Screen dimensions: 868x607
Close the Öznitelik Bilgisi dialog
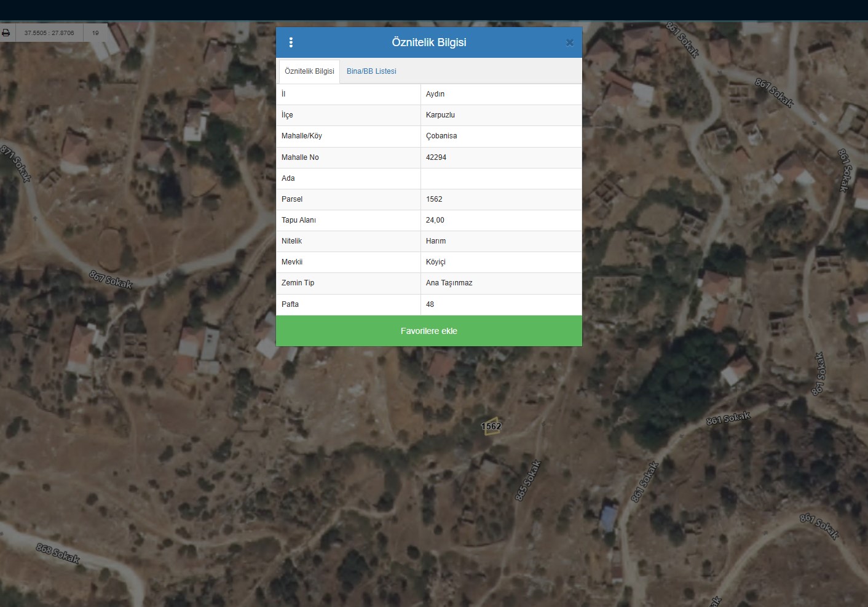tap(569, 42)
